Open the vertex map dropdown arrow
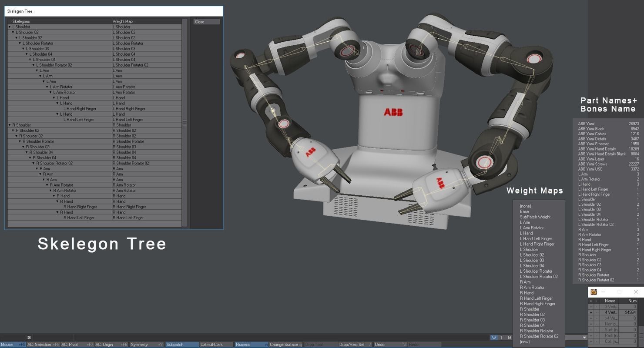644x348 pixels. 584,338
